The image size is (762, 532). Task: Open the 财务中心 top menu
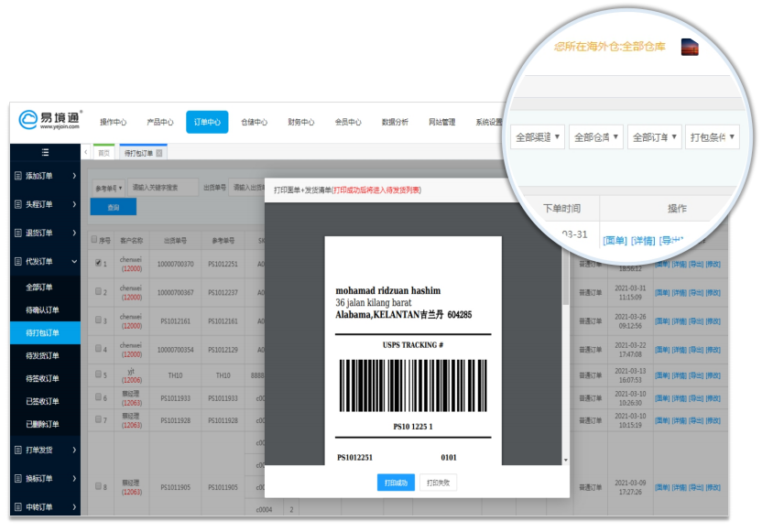300,122
